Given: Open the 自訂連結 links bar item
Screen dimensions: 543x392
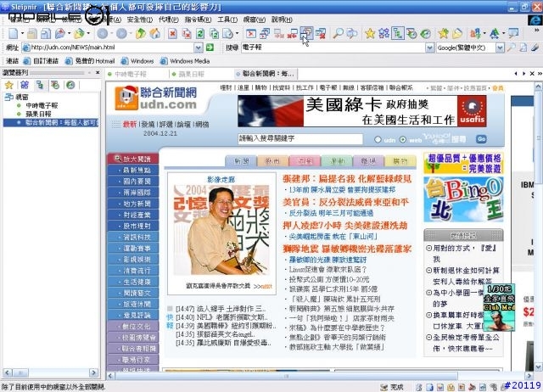Looking at the screenshot, I should coord(41,61).
